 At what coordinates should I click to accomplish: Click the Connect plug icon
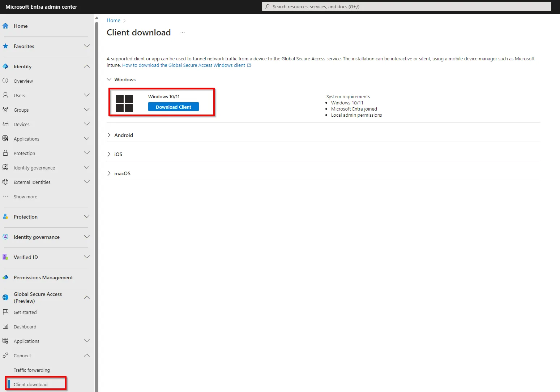[x=5, y=356]
